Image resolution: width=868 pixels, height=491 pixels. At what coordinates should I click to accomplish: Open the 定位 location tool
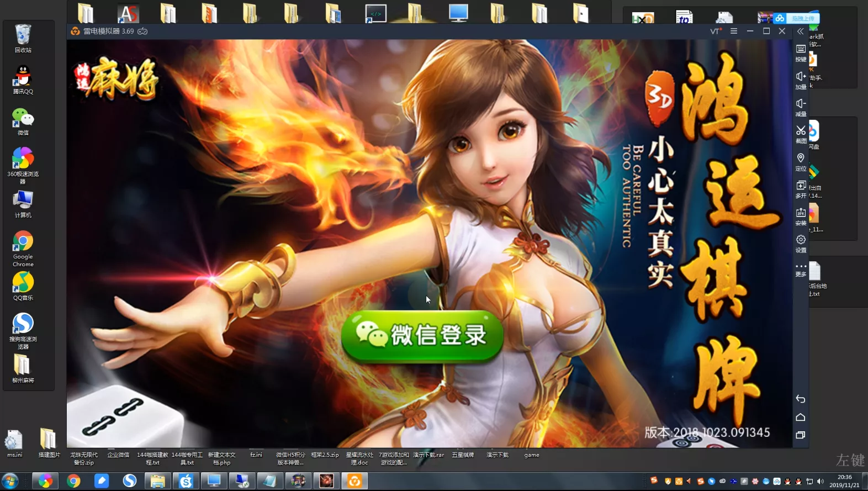[801, 162]
